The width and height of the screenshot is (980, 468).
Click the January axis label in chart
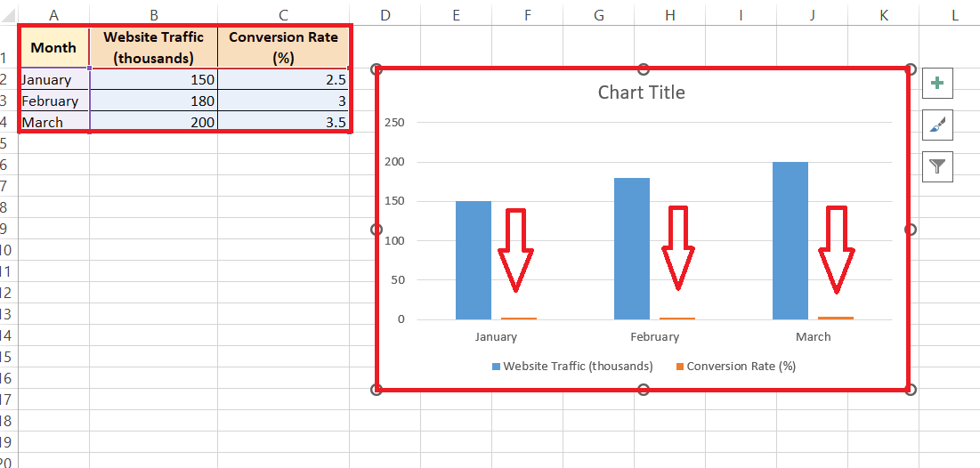tap(497, 337)
